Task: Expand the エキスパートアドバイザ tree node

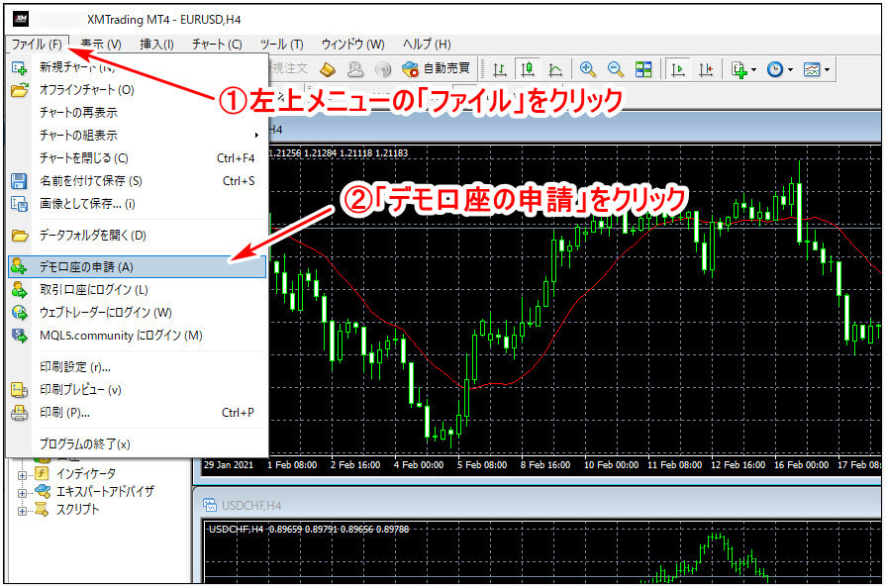Action: click(22, 493)
